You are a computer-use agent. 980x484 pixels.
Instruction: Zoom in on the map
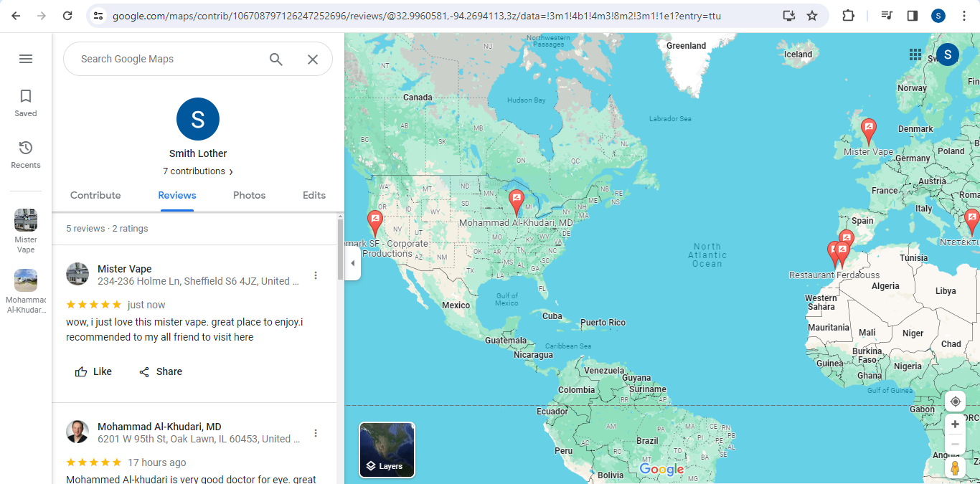[955, 424]
